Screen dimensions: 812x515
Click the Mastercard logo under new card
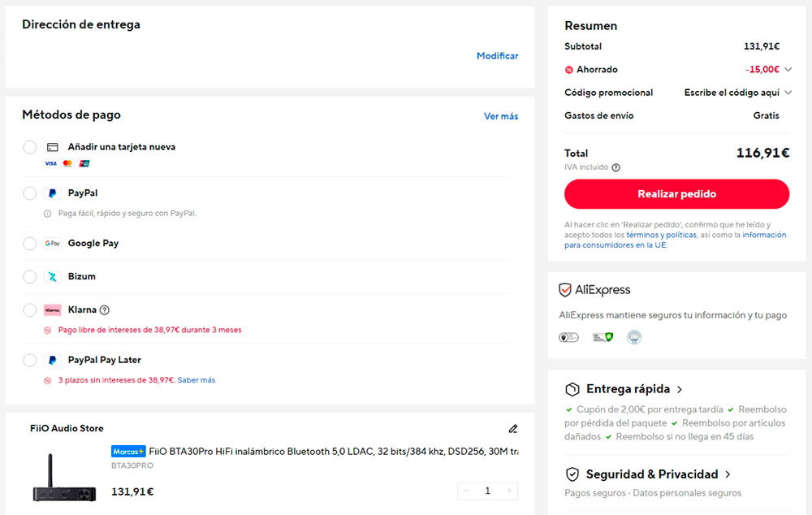point(67,164)
